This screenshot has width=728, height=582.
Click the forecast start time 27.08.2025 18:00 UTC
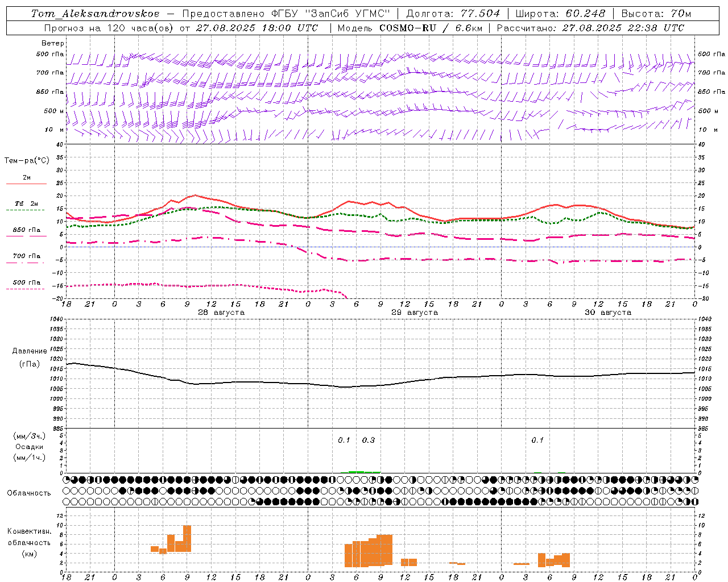pos(257,28)
